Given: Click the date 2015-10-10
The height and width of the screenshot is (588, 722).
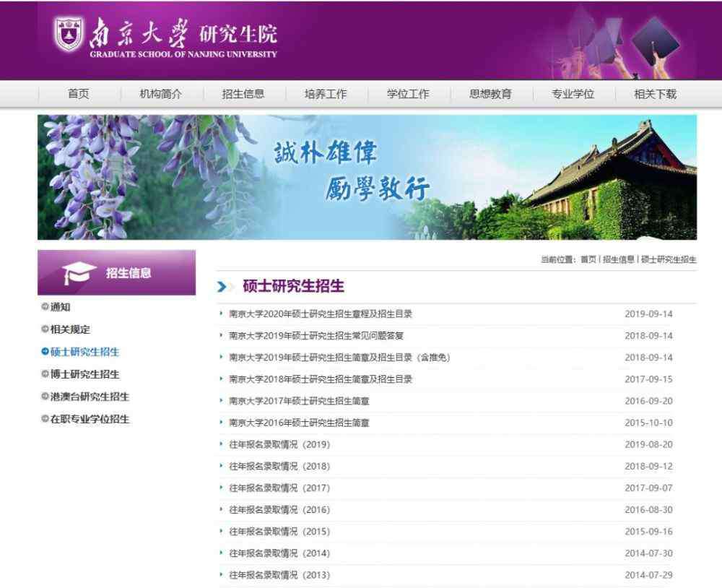Looking at the screenshot, I should 649,423.
